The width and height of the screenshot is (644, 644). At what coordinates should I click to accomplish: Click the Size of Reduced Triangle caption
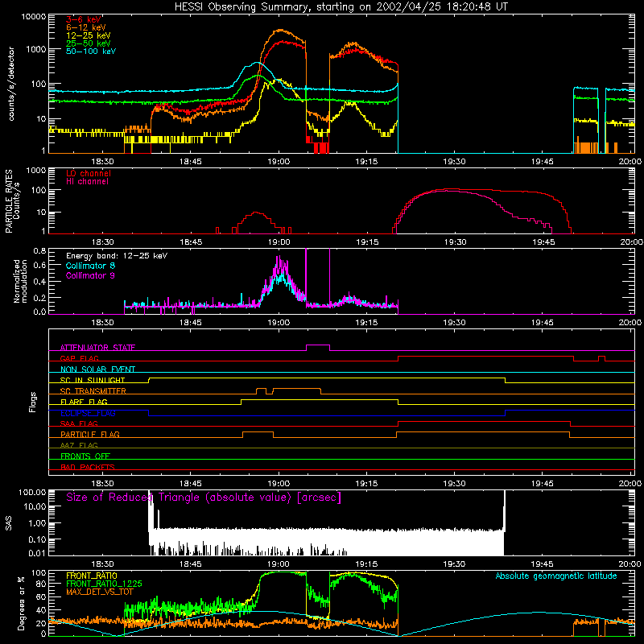pos(204,497)
